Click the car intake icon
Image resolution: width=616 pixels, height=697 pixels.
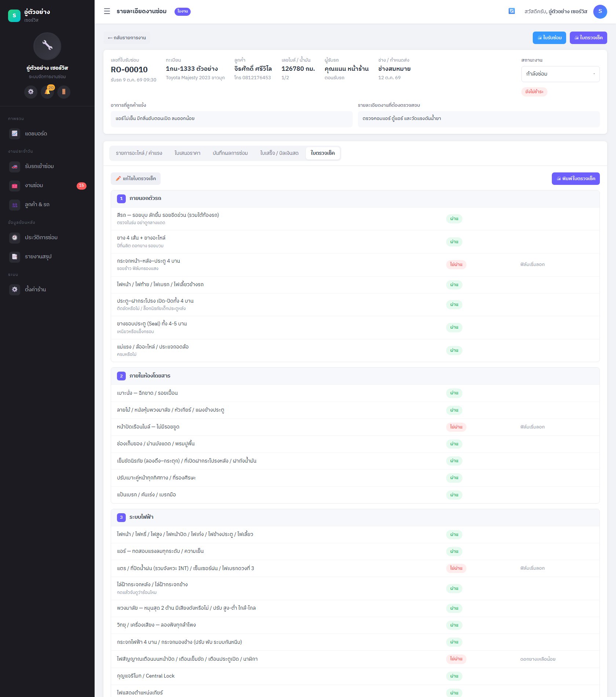15,167
